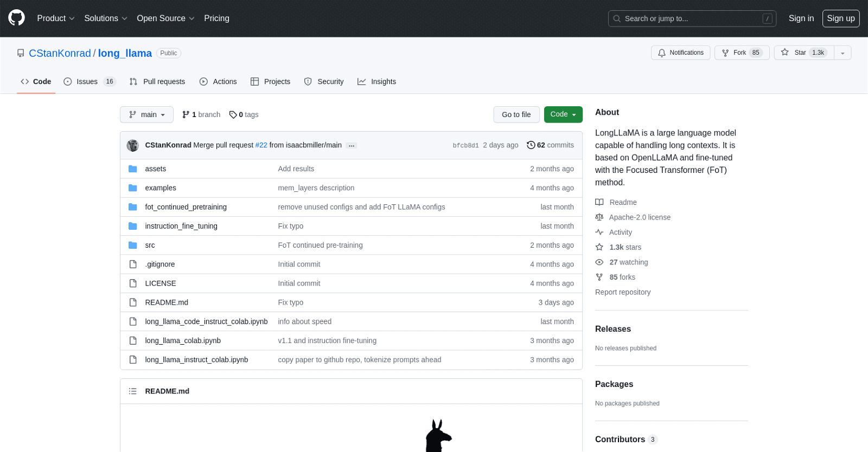Focus the Search or jump to field
The width and height of the screenshot is (868, 452).
coord(691,18)
